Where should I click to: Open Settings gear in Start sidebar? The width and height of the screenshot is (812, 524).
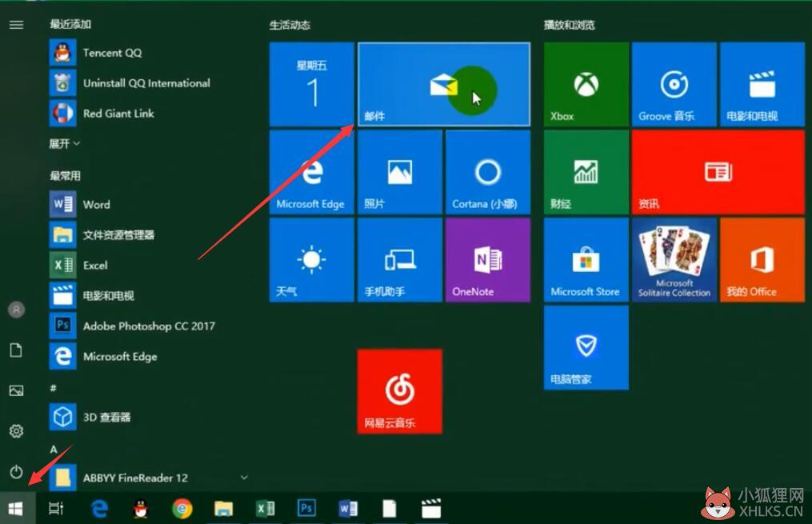coord(17,430)
